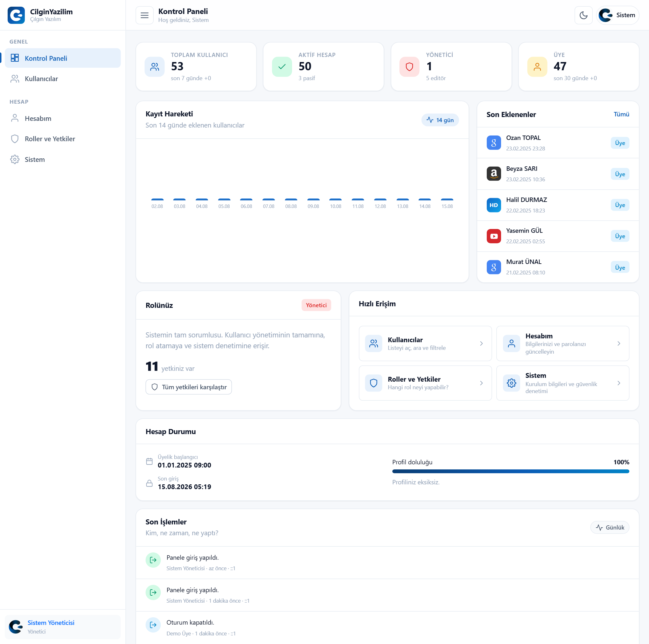Viewport: 649px width, 644px height.
Task: Click '01.01.2025 09:00' value
Action: tap(185, 465)
